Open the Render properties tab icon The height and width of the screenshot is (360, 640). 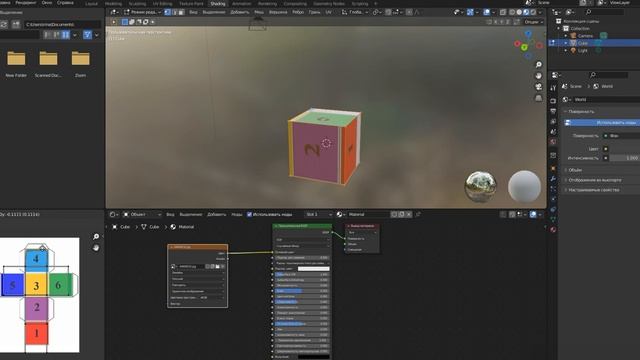pos(553,100)
